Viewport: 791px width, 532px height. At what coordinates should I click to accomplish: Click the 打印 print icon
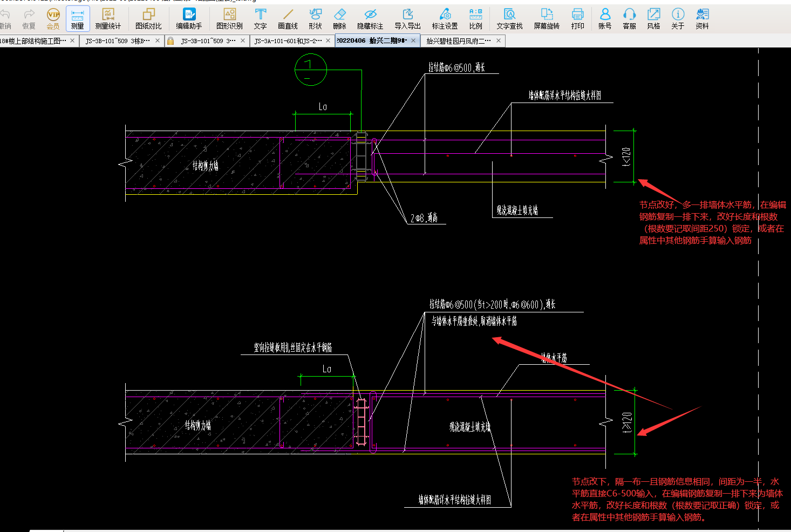point(577,19)
